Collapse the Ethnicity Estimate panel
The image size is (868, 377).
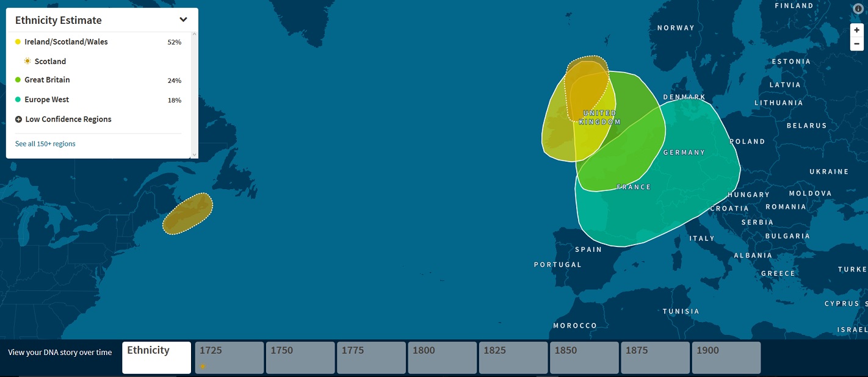[x=183, y=20]
